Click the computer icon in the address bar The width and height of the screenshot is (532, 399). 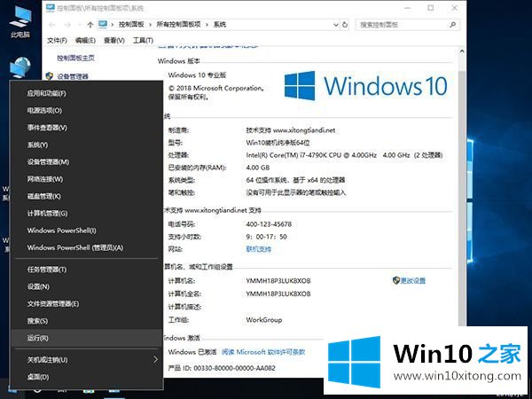tap(103, 25)
